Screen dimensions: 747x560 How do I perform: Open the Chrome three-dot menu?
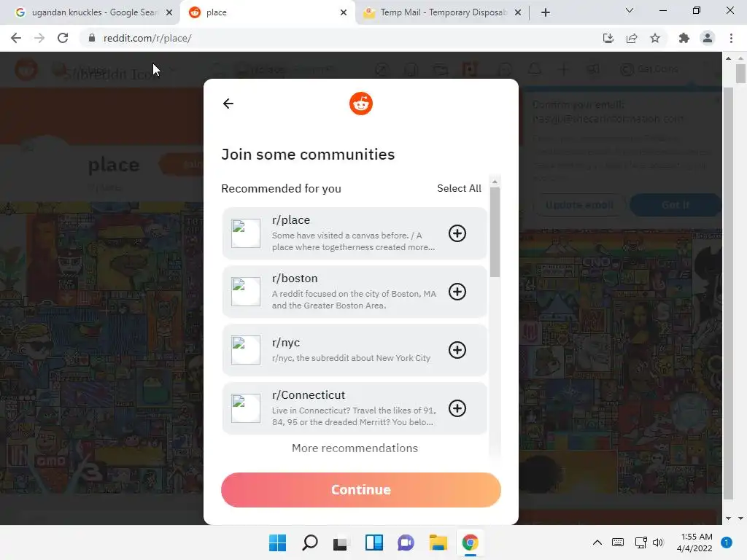(x=731, y=38)
